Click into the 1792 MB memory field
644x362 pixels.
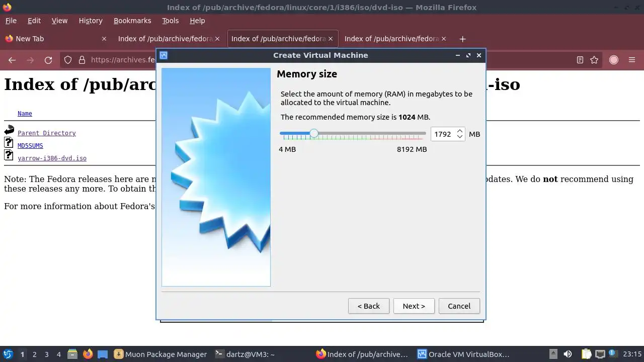coord(443,134)
